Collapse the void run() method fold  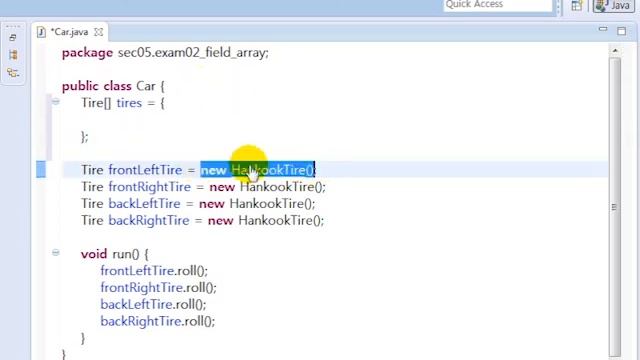point(56,253)
